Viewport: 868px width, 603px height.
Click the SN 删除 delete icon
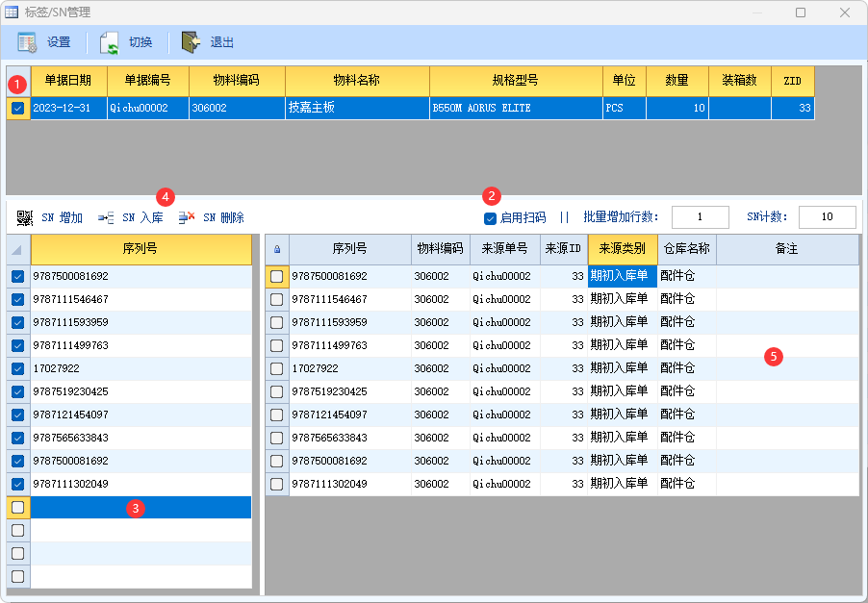[x=187, y=217]
